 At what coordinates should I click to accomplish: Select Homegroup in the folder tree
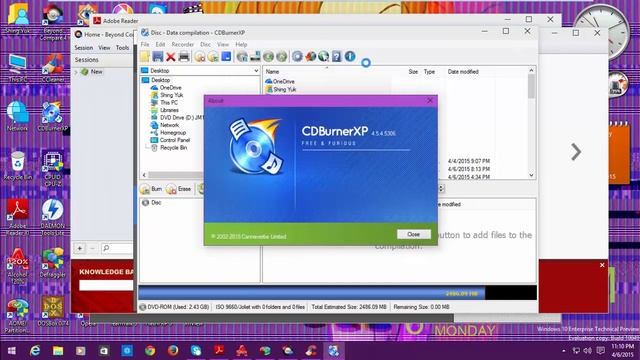pyautogui.click(x=172, y=133)
